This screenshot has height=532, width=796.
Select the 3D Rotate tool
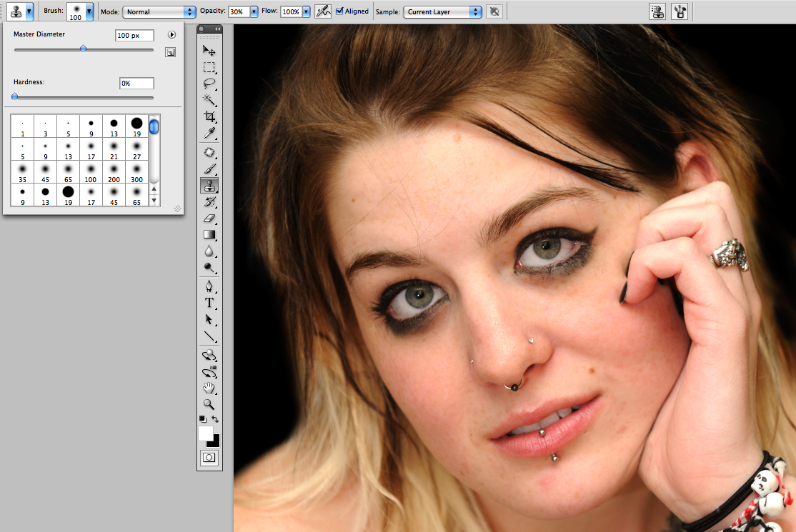coord(209,356)
